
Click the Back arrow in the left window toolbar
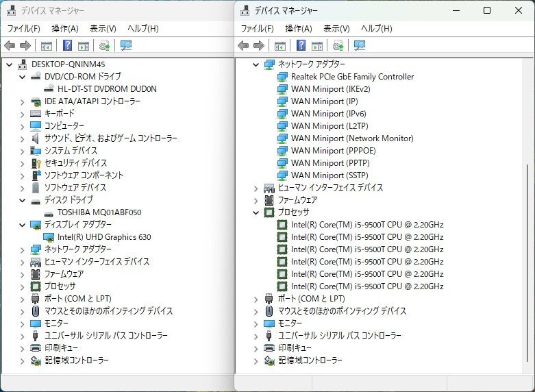10,46
